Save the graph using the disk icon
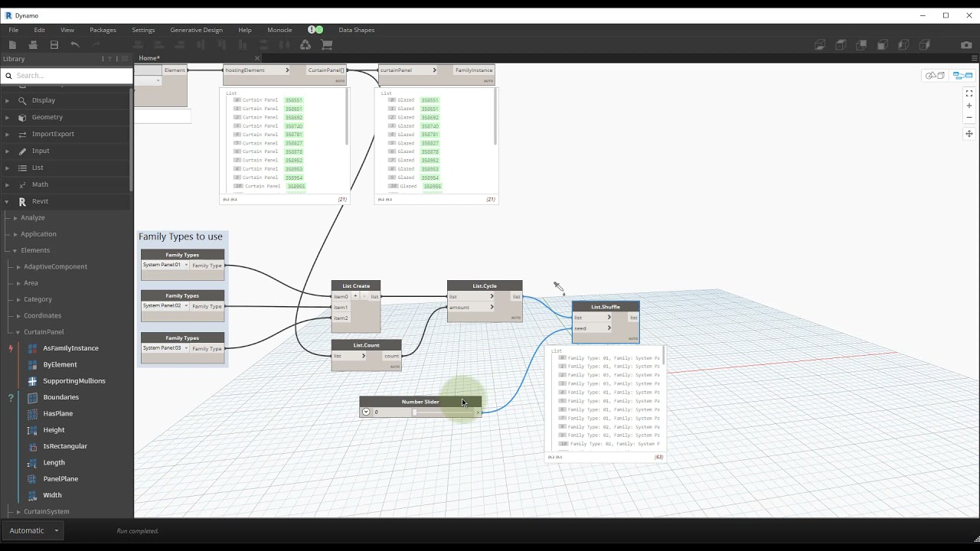This screenshot has width=980, height=551. 54,45
